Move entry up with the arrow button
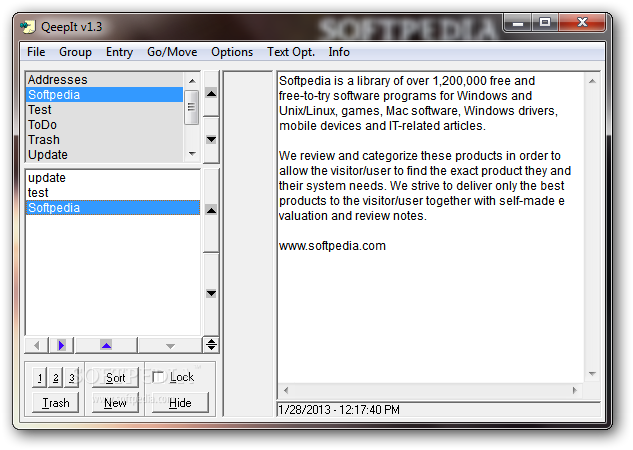Screen dimensions: 633x450 coord(211,210)
